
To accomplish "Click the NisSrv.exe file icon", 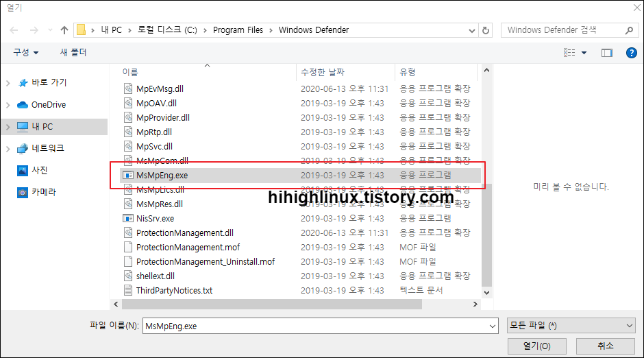I will coord(128,218).
